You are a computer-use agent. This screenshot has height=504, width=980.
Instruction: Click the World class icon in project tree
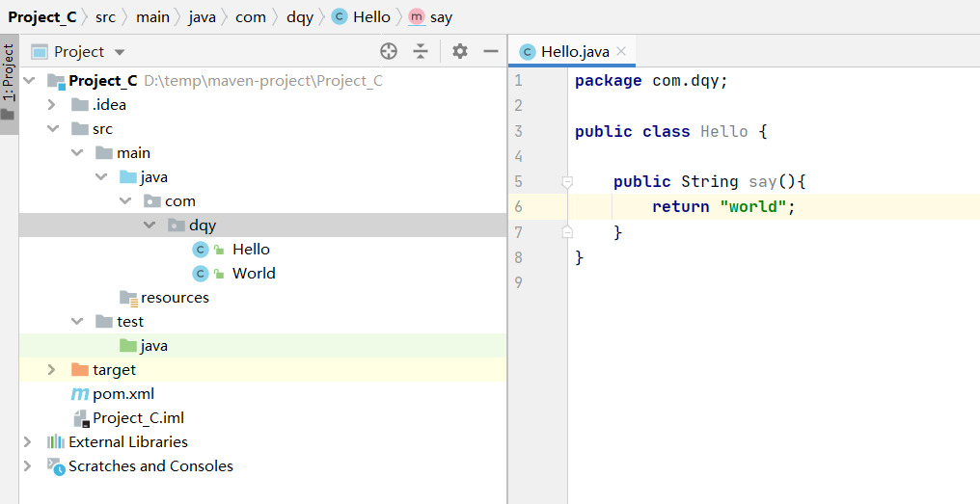[x=200, y=274]
